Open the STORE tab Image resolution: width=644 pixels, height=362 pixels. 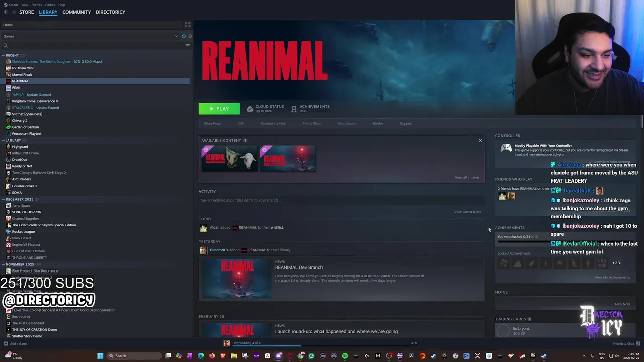coord(27,12)
